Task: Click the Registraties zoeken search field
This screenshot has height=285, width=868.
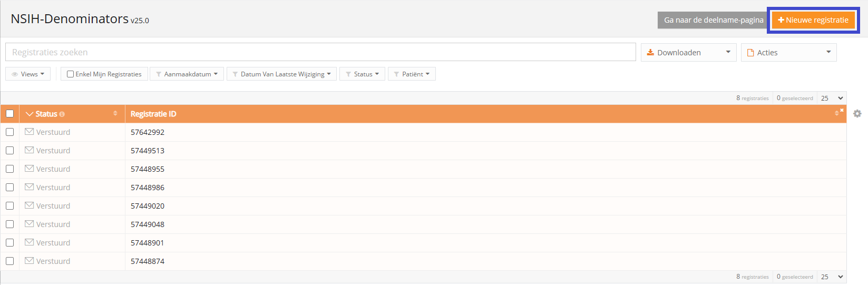Action: pyautogui.click(x=320, y=52)
